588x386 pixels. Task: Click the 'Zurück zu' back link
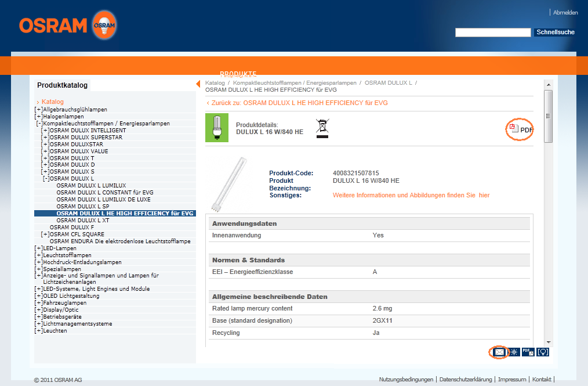tap(297, 103)
